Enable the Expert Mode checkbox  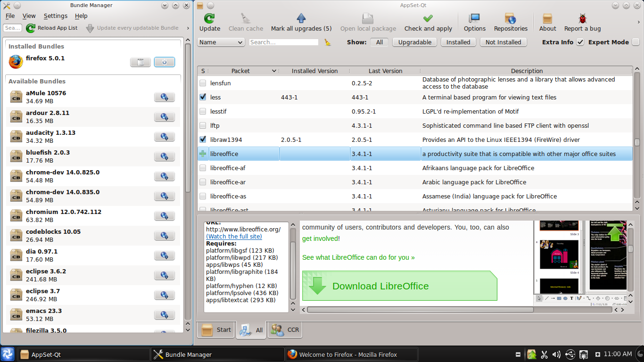click(x=636, y=42)
